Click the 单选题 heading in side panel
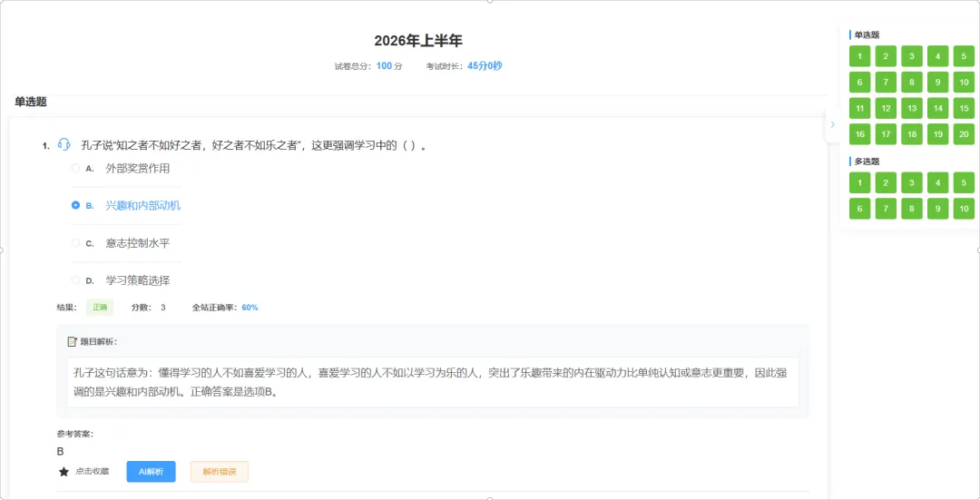 click(867, 35)
